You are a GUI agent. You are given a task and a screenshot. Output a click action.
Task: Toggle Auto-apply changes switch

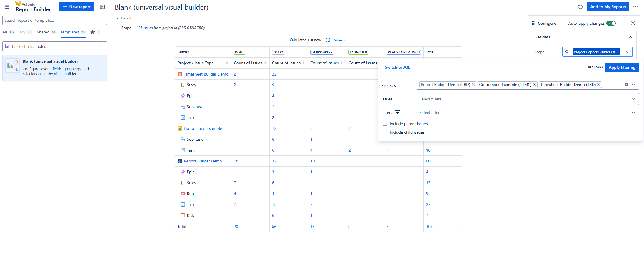pyautogui.click(x=611, y=23)
